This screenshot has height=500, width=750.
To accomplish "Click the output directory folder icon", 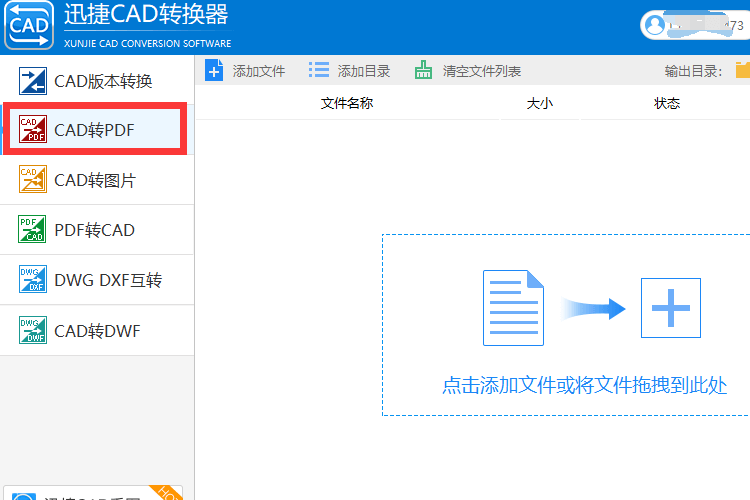I will pos(743,70).
